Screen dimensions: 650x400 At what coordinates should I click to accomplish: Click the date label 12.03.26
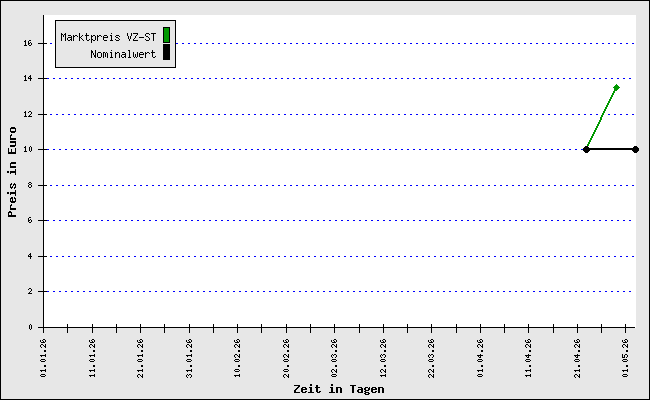[x=383, y=358]
